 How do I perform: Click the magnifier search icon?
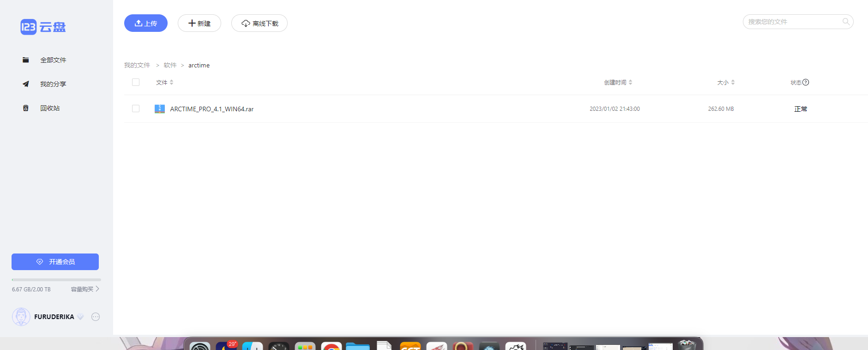coord(846,22)
